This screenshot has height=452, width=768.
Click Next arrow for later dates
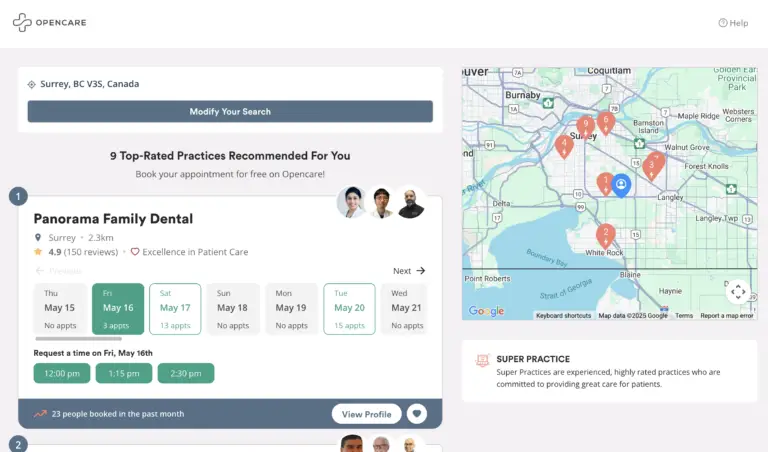pyautogui.click(x=409, y=271)
